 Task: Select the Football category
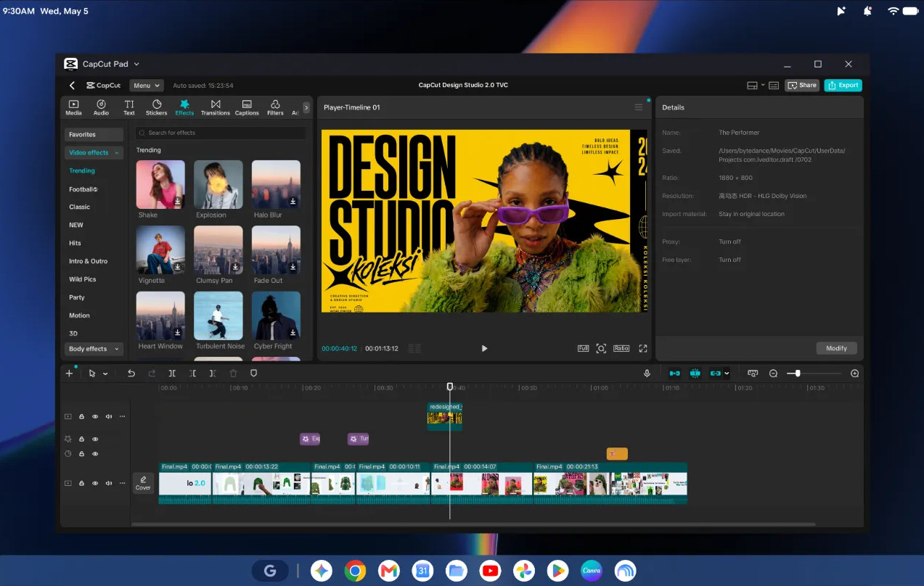click(83, 189)
